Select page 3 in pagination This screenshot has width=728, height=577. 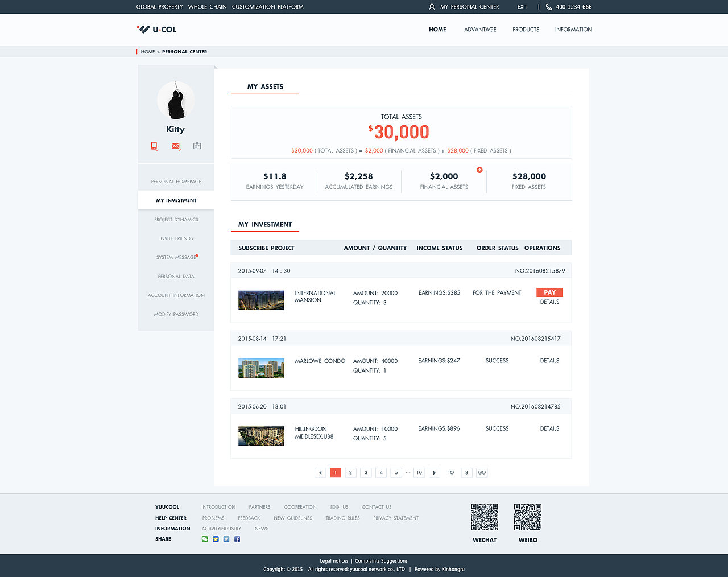[x=366, y=473]
